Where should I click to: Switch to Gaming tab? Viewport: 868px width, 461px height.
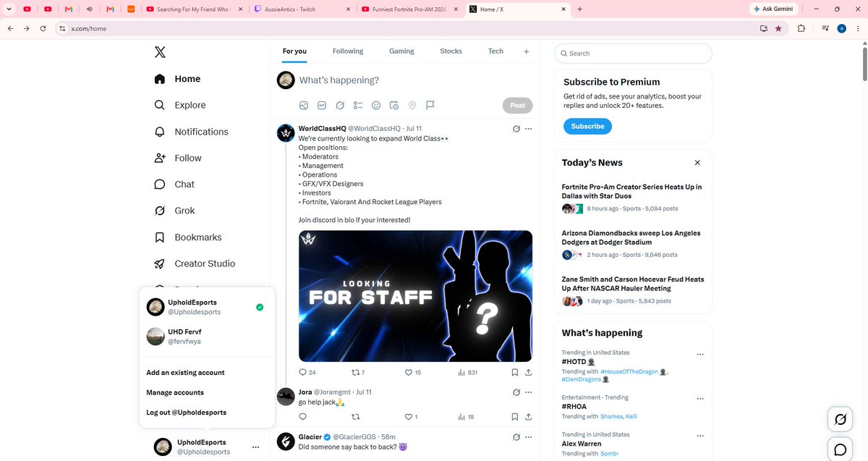[401, 51]
